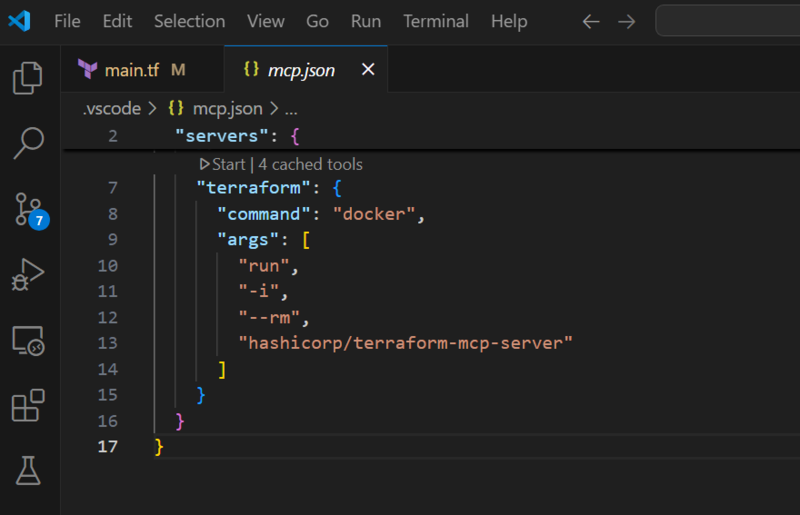Click the command center search box
The width and height of the screenshot is (800, 515).
point(728,21)
